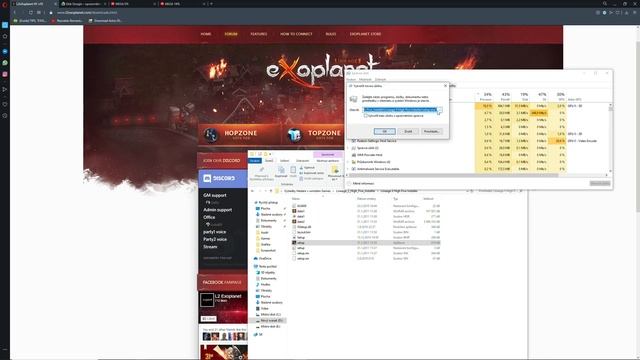Open history clock icon in Opera sidebar
640x360 pixels.
[5, 116]
